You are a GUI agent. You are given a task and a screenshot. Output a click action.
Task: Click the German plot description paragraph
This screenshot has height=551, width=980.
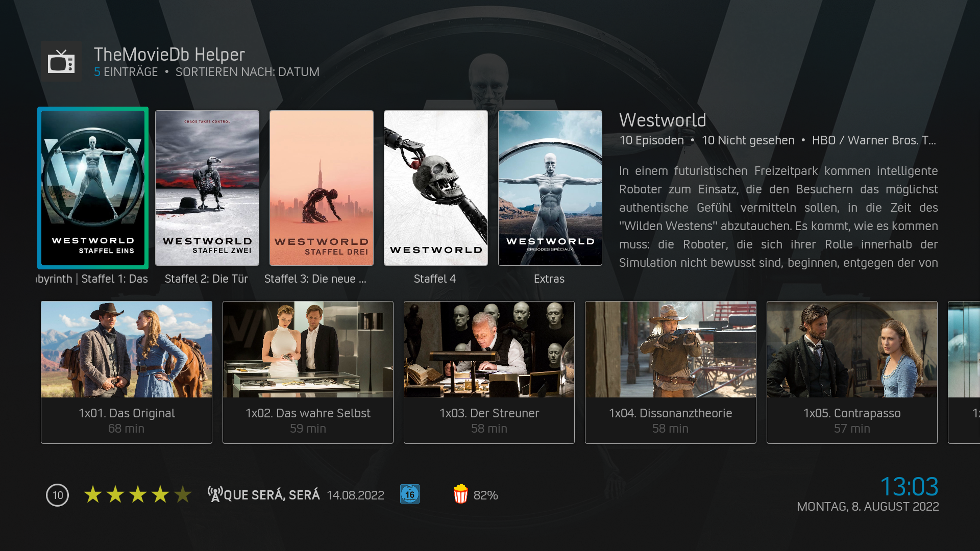(x=778, y=217)
